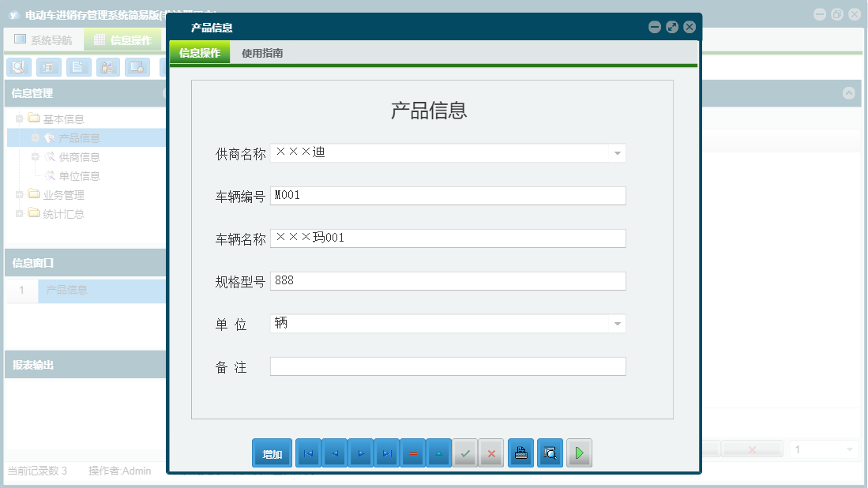Go to the next record
This screenshot has height=488, width=868.
361,452
